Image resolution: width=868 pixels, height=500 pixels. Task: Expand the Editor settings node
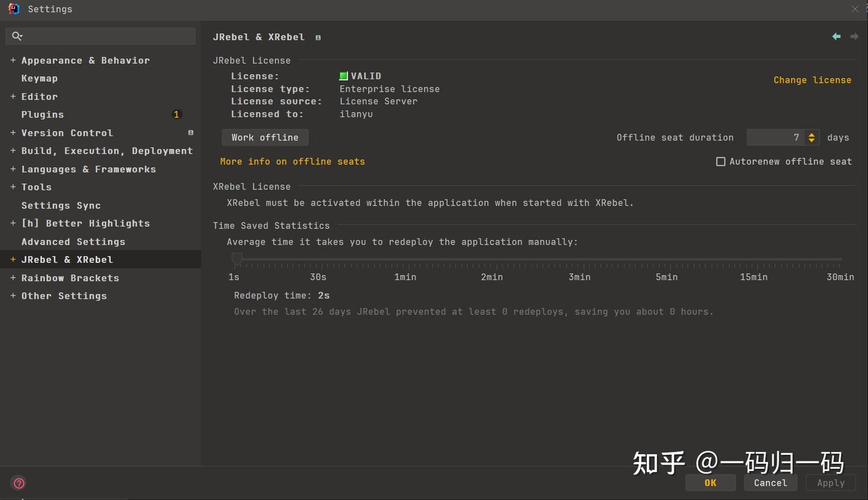pyautogui.click(x=13, y=96)
